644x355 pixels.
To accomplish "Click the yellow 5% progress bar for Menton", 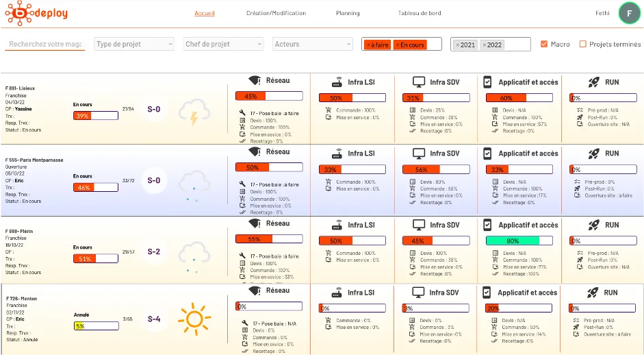I will click(x=96, y=326).
